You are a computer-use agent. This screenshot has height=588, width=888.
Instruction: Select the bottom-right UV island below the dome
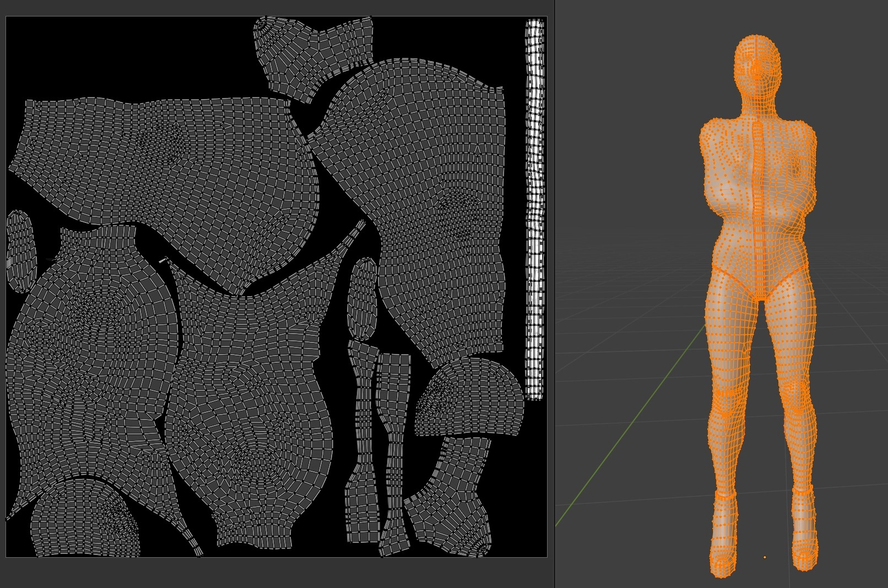452,496
